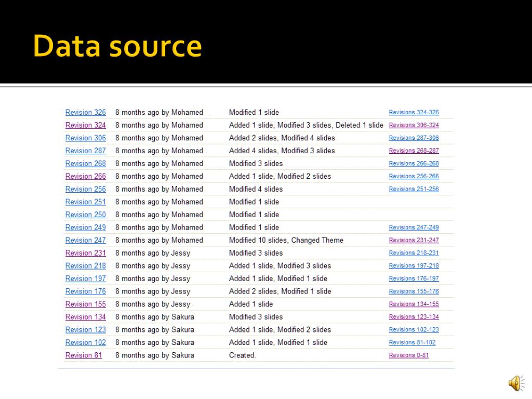This screenshot has width=532, height=399.
Task: View the Revisions 324-326 range
Action: point(414,112)
